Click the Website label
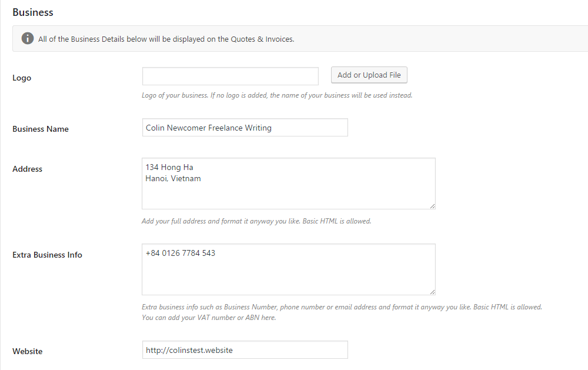This screenshot has width=588, height=370. coord(27,351)
